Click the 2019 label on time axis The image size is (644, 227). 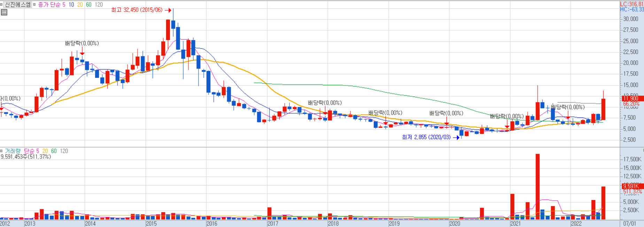coord(394,224)
